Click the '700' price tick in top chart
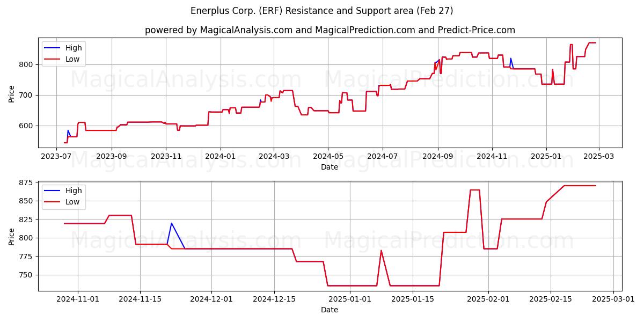 click(x=27, y=95)
